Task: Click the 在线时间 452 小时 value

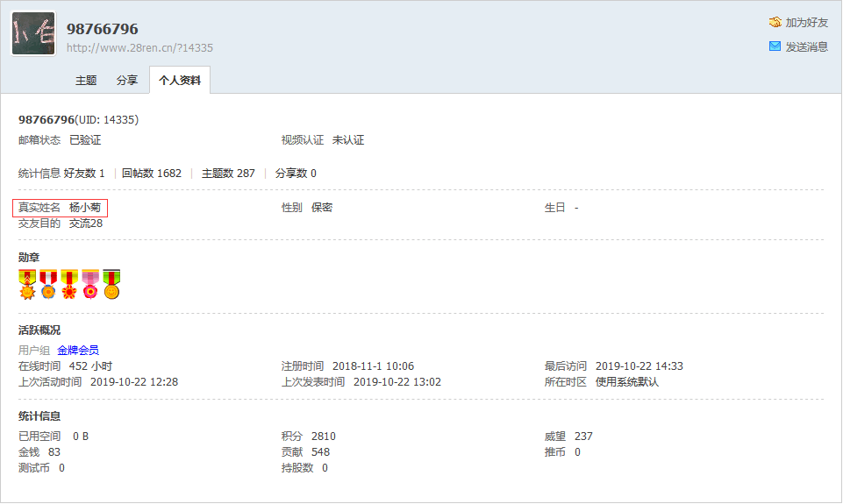Action: pos(91,366)
